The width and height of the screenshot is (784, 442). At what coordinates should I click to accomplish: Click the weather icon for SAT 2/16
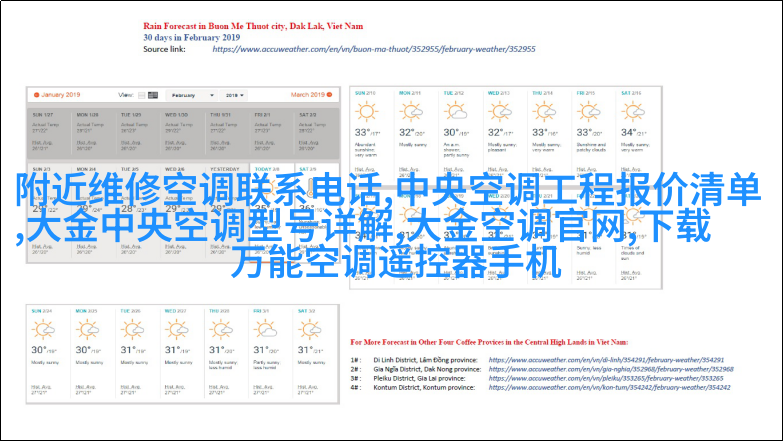point(633,112)
